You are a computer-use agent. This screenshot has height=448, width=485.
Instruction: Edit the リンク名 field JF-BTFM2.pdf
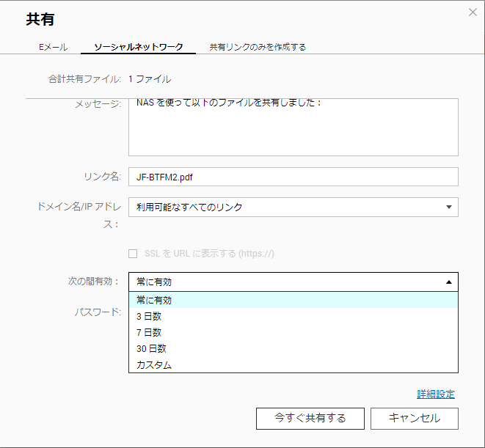click(x=293, y=177)
